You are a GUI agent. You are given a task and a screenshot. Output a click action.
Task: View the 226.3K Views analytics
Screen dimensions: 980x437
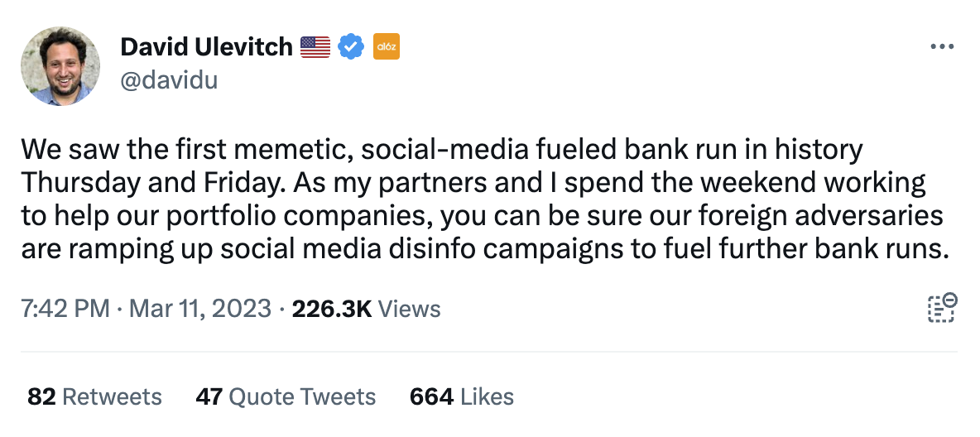(x=366, y=309)
